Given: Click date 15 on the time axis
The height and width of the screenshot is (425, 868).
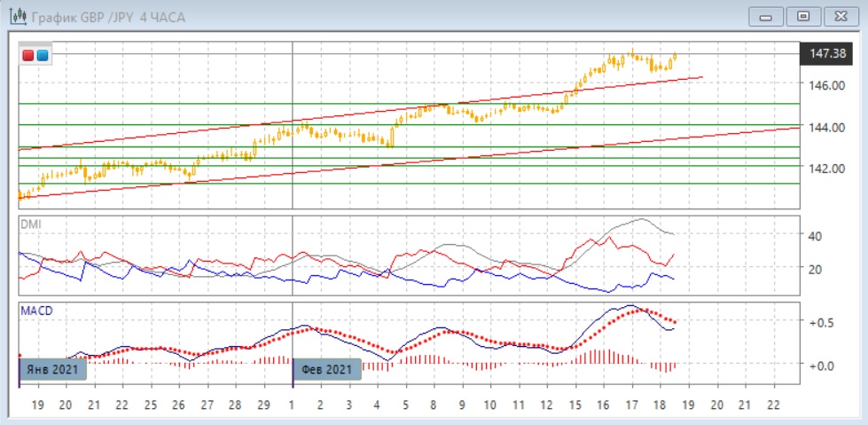Looking at the screenshot, I should pos(576,405).
